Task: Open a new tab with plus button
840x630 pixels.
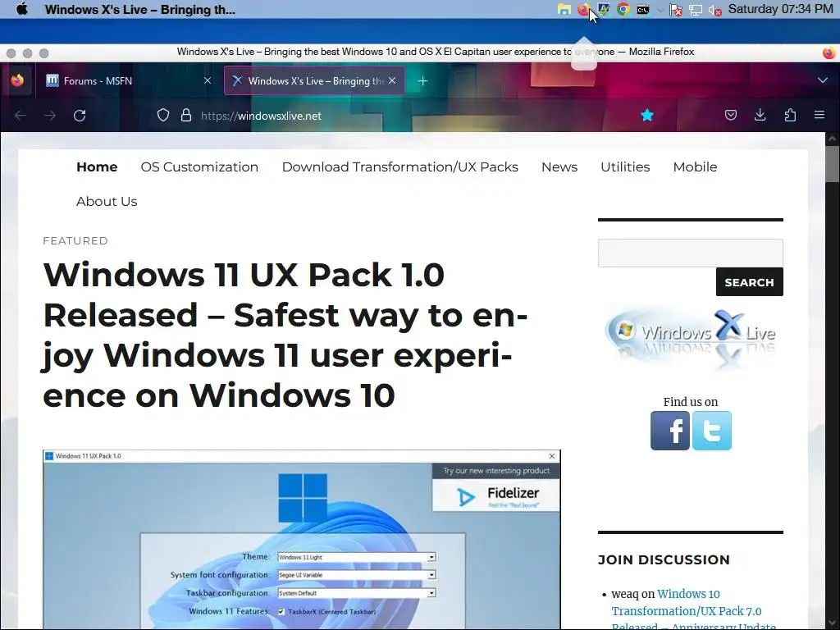Action: (422, 81)
